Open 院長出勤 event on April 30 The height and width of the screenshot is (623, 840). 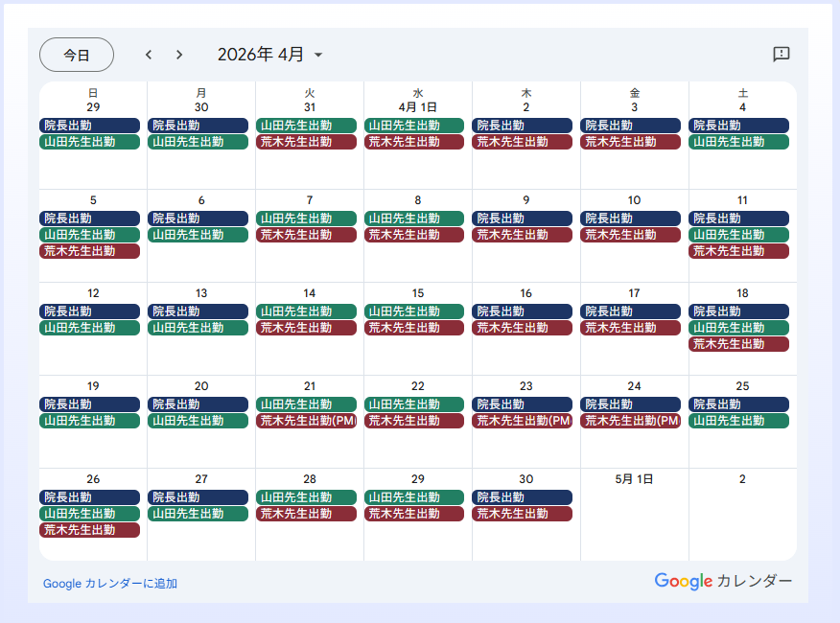tap(522, 497)
